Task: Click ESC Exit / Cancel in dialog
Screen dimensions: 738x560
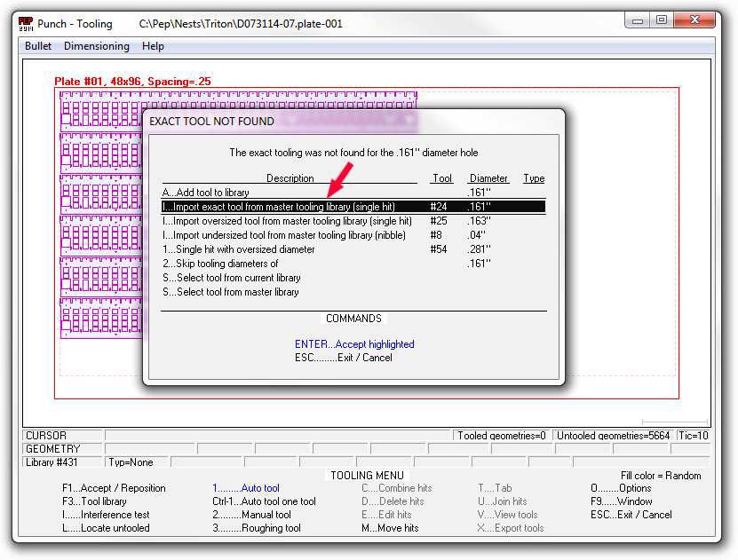Action: 343,358
